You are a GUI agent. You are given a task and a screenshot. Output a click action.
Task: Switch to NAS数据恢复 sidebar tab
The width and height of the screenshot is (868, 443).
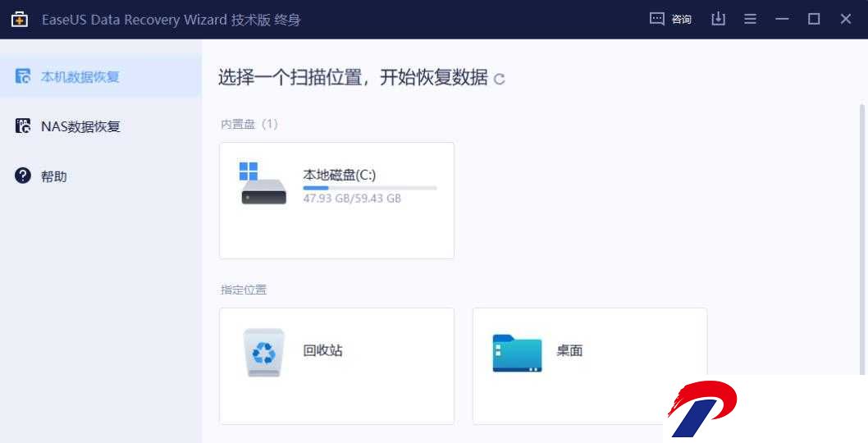tap(101, 126)
